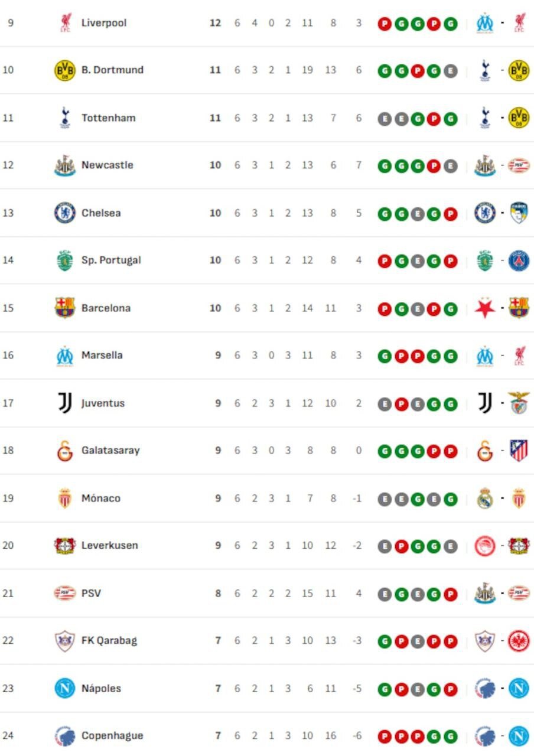Click Sp. Portugal team name link
Image resolution: width=534 pixels, height=756 pixels.
click(111, 260)
